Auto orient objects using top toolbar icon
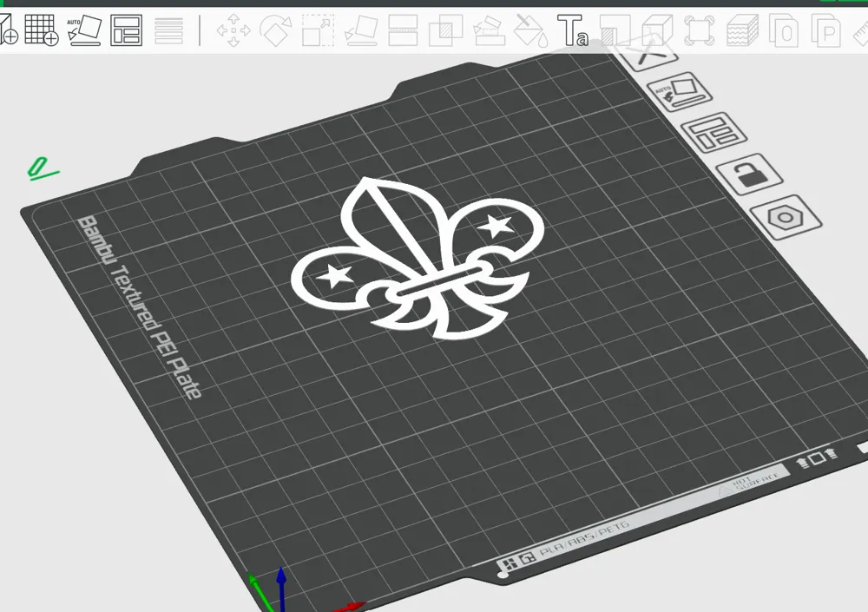 (x=85, y=30)
